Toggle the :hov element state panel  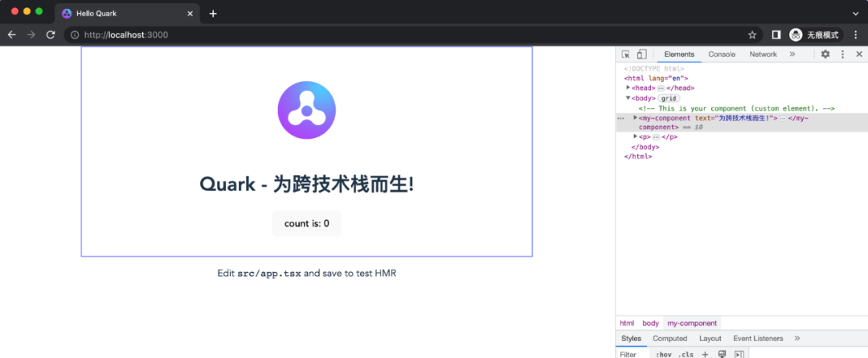(x=664, y=354)
